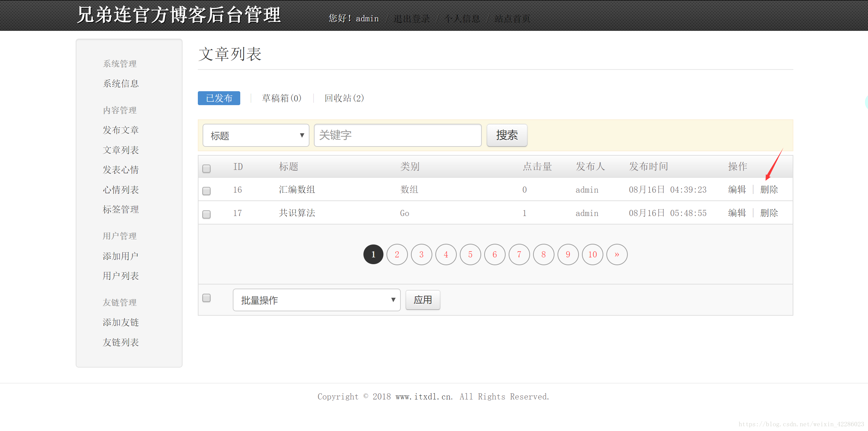The height and width of the screenshot is (431, 868).
Task: Open 添加友链 in the sidebar
Action: [121, 322]
